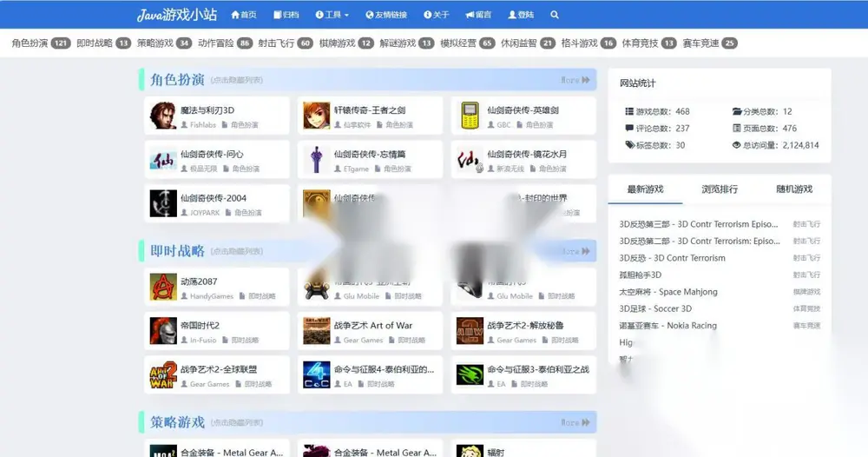Select the 模拟经营 category
This screenshot has width=868, height=457.
tap(468, 43)
